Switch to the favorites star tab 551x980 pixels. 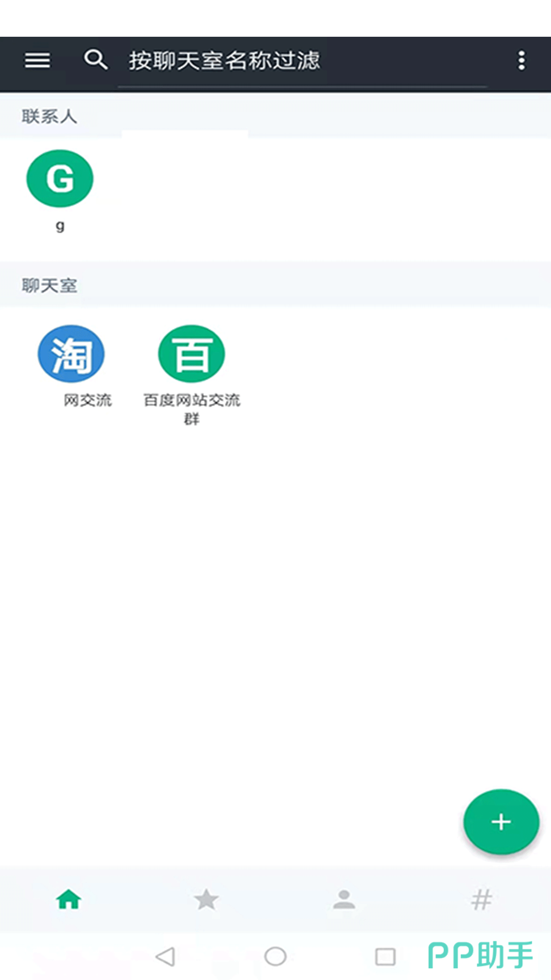coord(207,899)
